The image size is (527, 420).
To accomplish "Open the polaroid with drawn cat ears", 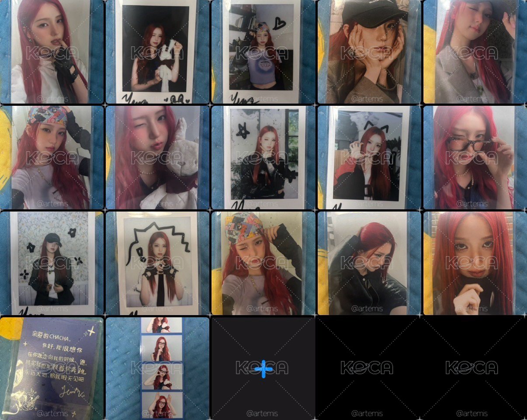I will point(369,157).
